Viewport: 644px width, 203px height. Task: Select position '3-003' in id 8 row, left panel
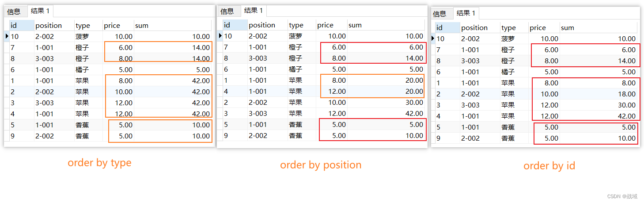(x=54, y=59)
